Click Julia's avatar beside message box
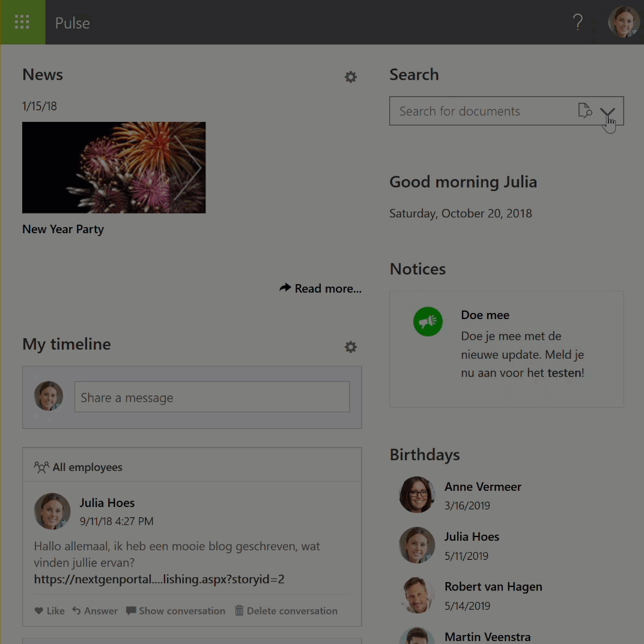Image resolution: width=644 pixels, height=644 pixels. 49,396
